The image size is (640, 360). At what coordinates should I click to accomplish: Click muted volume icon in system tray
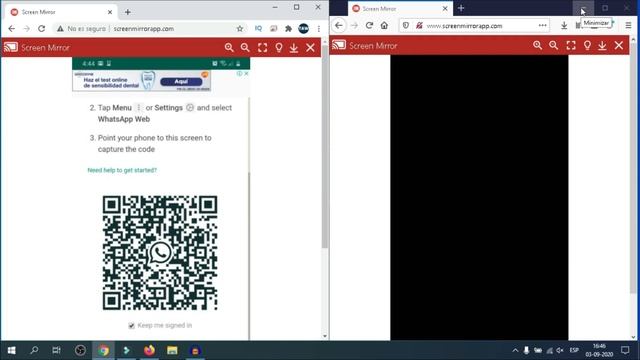coord(560,350)
